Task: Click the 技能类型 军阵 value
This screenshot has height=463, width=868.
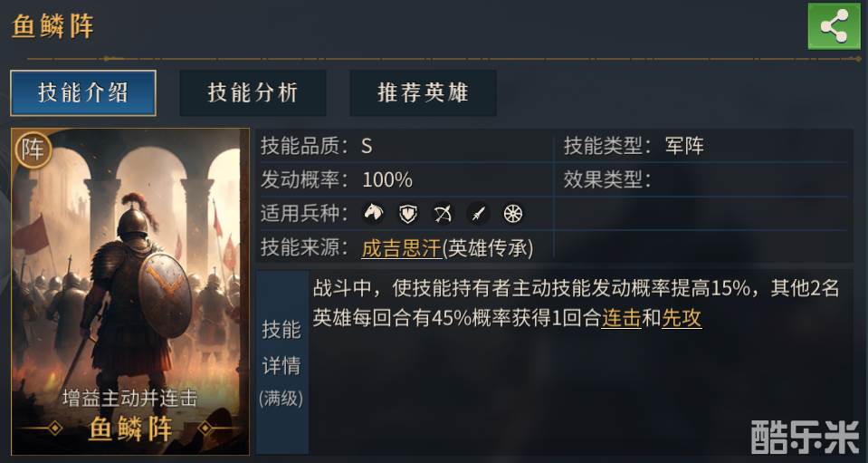Action: [683, 146]
